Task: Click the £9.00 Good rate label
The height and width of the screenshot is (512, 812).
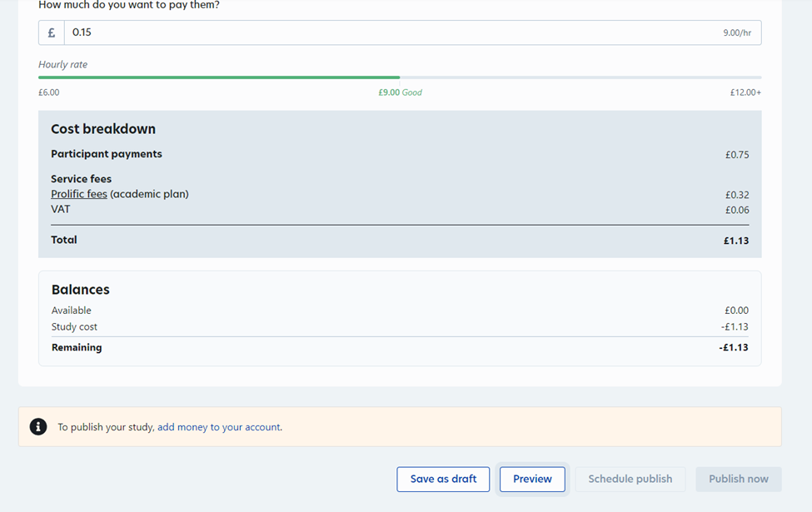Action: (400, 92)
